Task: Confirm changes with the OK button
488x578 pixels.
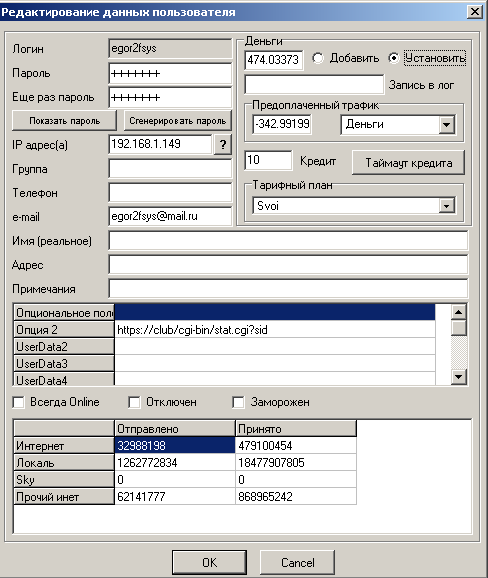Action: click(209, 563)
